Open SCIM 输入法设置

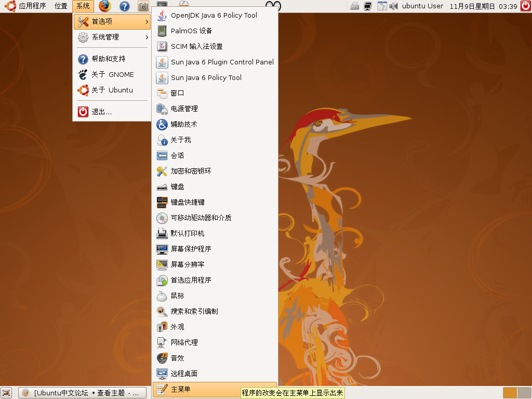point(215,46)
